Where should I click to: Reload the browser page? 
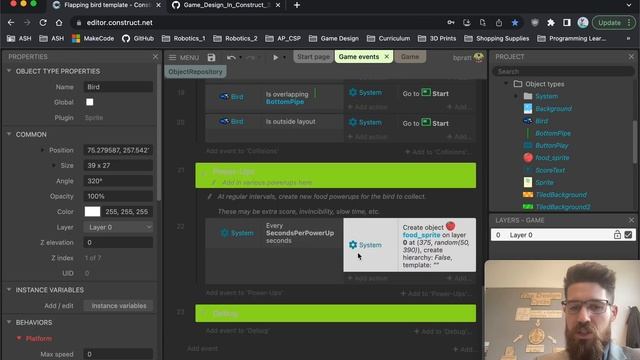(x=43, y=22)
